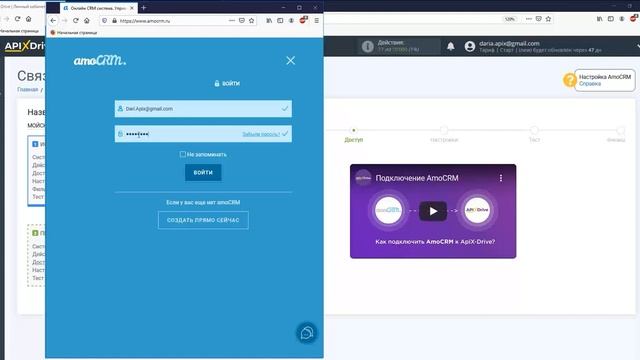This screenshot has height=360, width=640.
Task: Open the video channel avatar icon
Action: pos(363,178)
